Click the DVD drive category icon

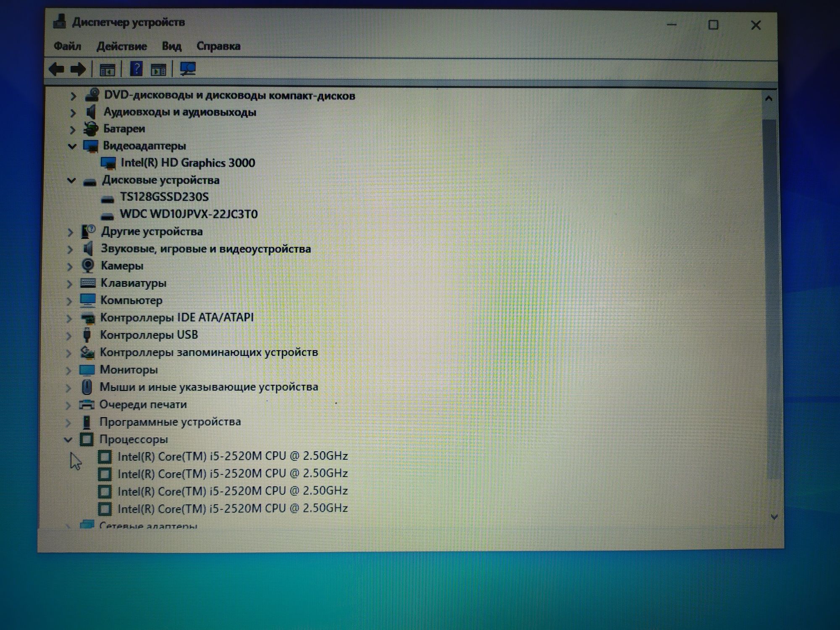[x=92, y=95]
